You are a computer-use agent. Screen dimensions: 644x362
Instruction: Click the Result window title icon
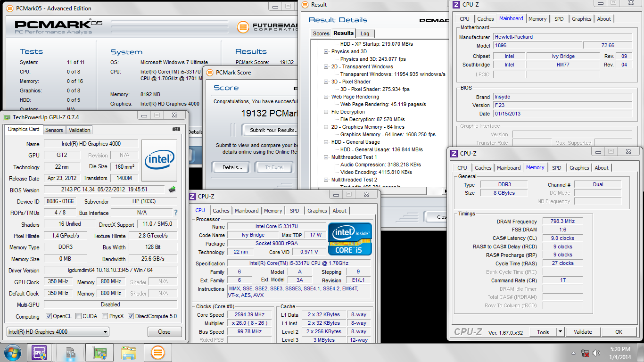point(306,5)
